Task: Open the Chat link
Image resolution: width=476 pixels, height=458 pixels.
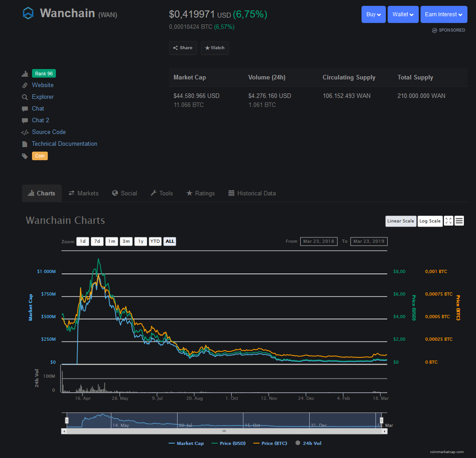Action: coord(38,109)
